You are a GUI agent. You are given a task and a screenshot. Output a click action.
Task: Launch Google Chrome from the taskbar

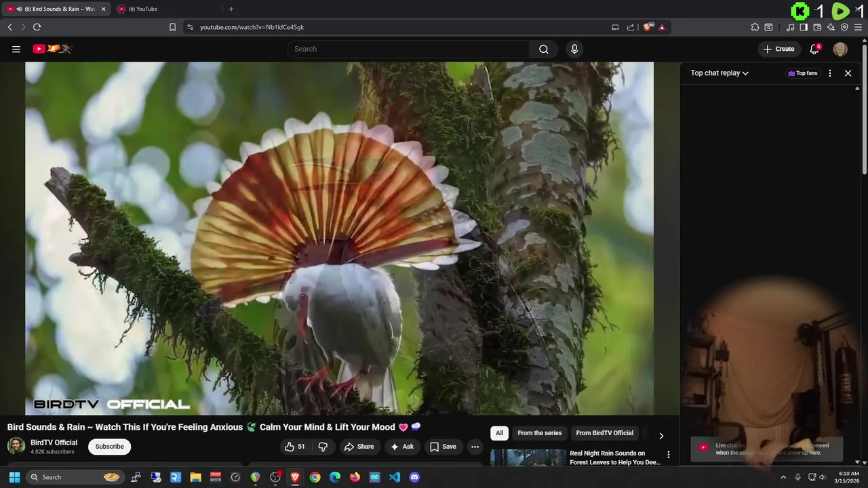pos(315,477)
